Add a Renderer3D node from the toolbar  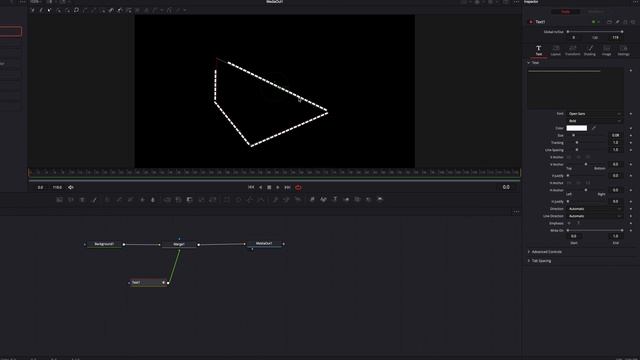coord(380,200)
